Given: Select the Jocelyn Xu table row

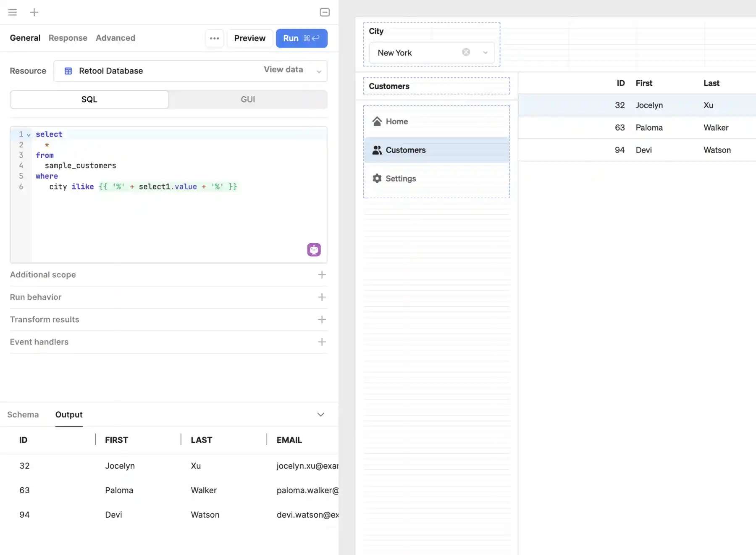Looking at the screenshot, I should point(637,105).
